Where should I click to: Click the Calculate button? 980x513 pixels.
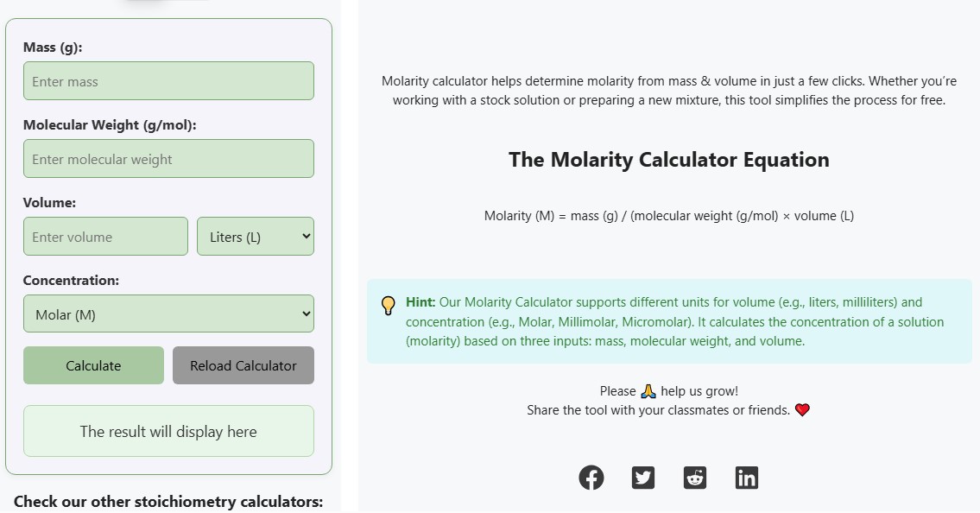point(94,365)
